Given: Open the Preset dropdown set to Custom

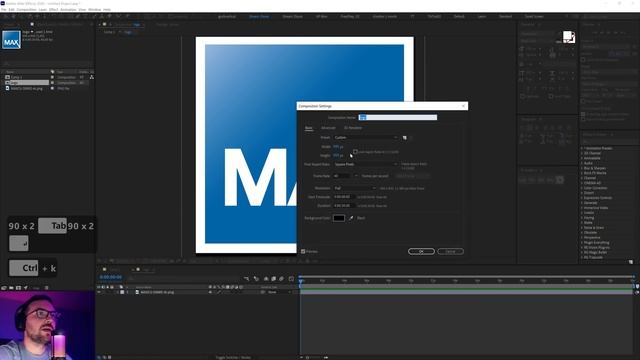Looking at the screenshot, I should coord(366,138).
